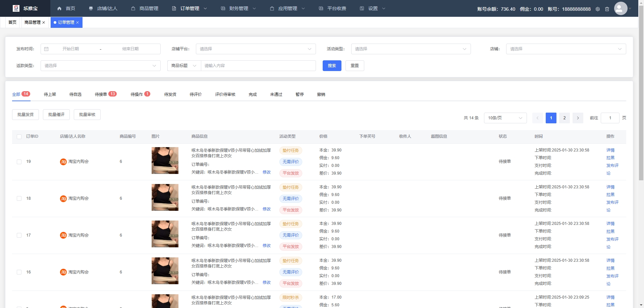
Task: Open the 10条/页 page size selector
Action: tap(505, 118)
